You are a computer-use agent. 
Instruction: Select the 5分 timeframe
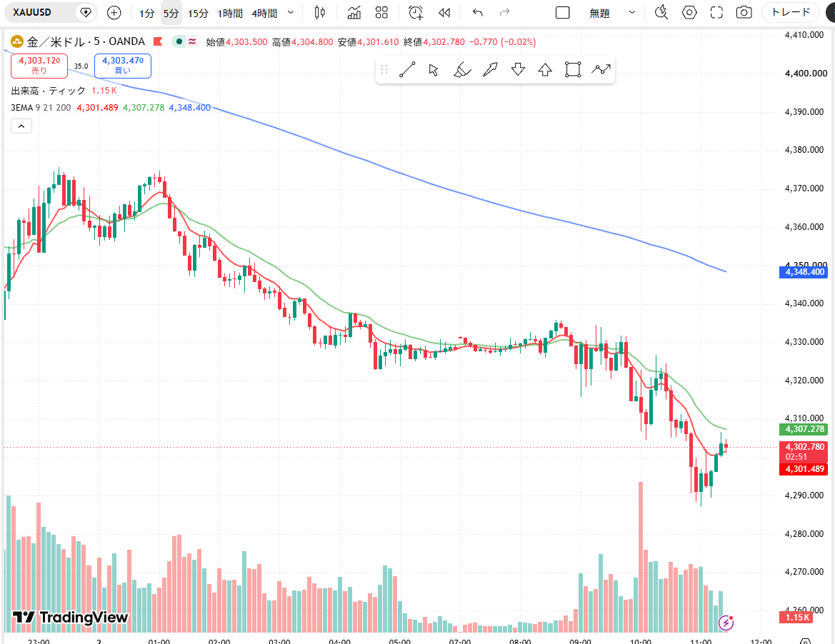(171, 14)
